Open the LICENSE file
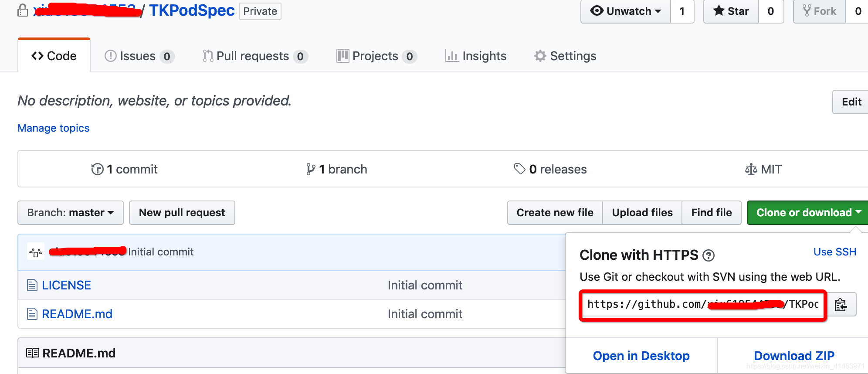The width and height of the screenshot is (868, 374). point(66,285)
